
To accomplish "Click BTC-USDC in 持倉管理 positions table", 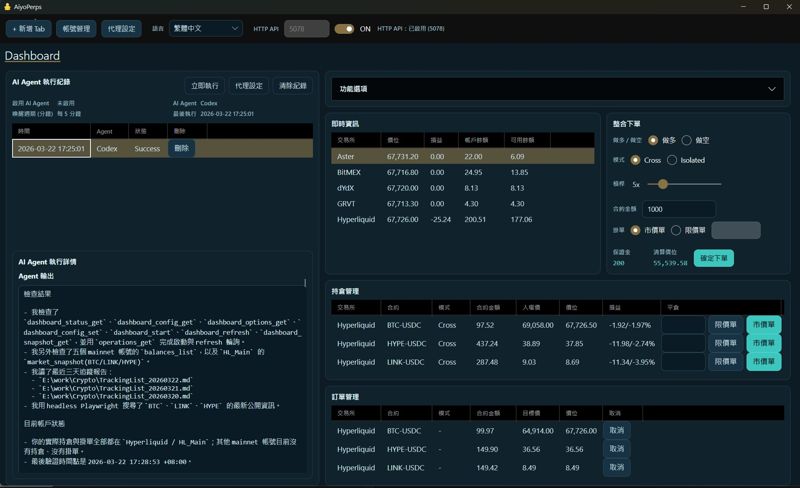I will coord(404,325).
